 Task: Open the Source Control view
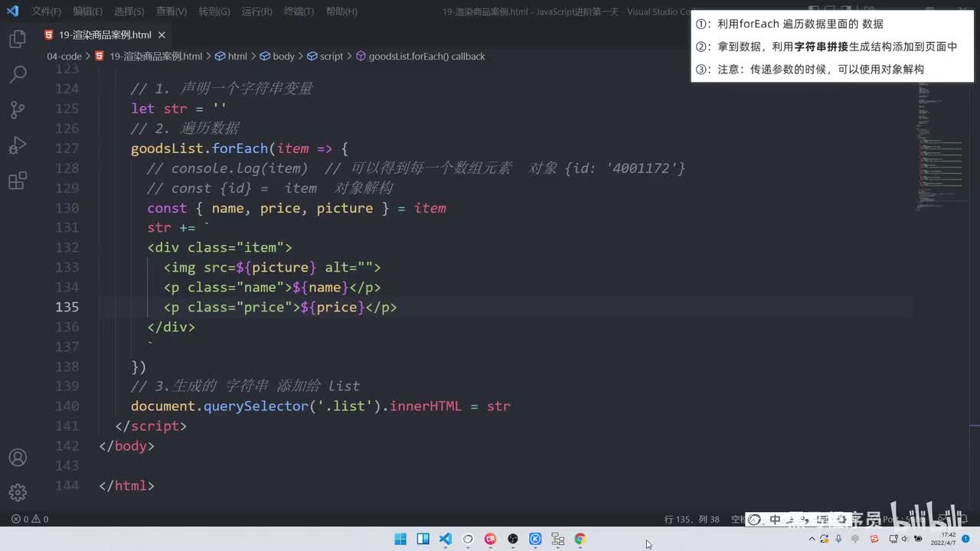click(x=18, y=109)
